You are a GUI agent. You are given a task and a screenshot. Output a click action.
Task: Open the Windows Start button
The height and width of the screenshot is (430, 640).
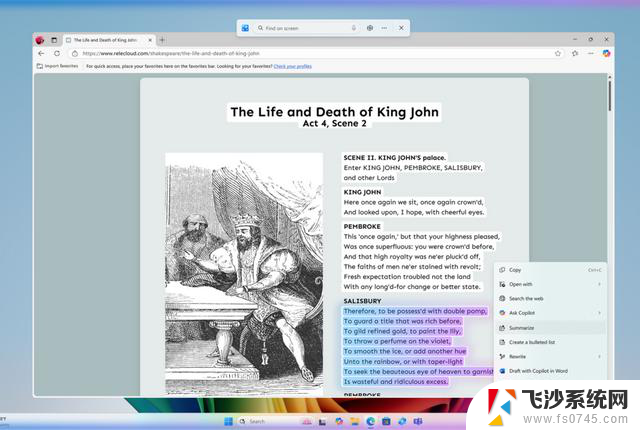228,421
